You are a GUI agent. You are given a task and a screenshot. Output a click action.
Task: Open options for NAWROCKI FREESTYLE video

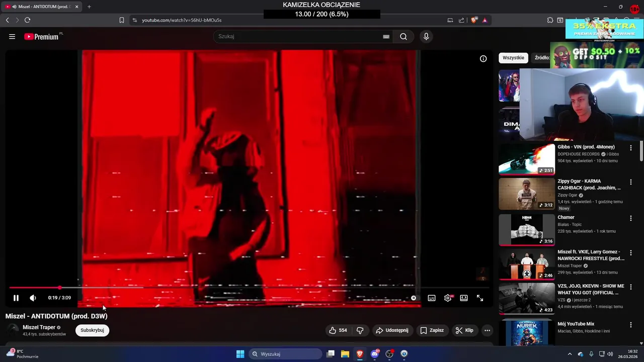[x=631, y=252]
